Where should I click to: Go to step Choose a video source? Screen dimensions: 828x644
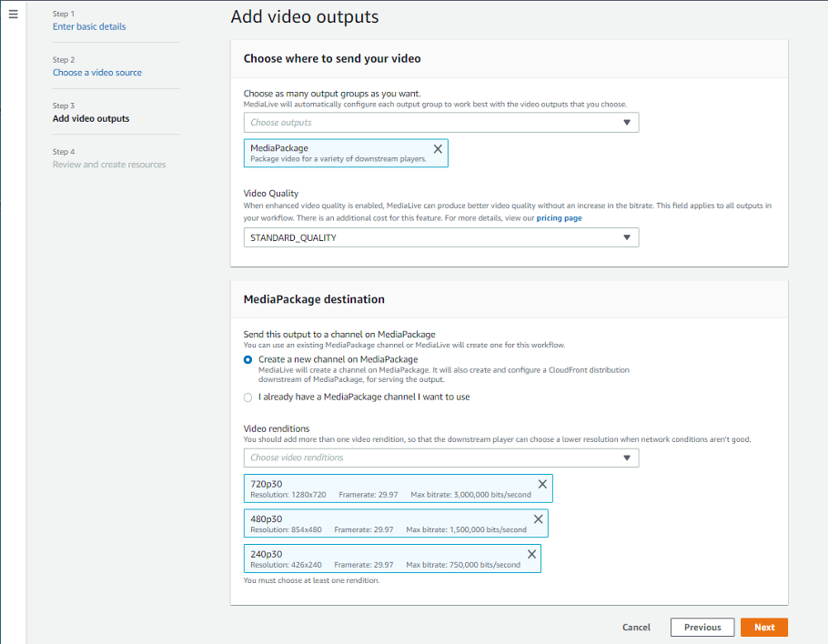[97, 73]
